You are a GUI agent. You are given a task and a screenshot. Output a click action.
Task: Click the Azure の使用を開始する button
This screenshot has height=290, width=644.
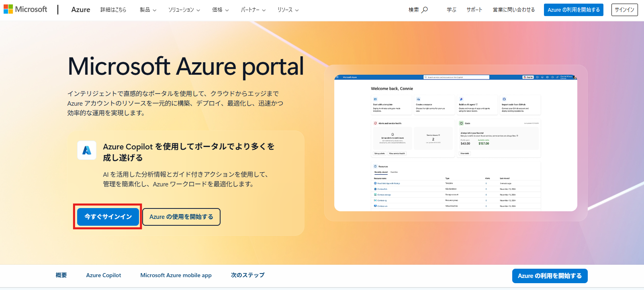pyautogui.click(x=181, y=217)
